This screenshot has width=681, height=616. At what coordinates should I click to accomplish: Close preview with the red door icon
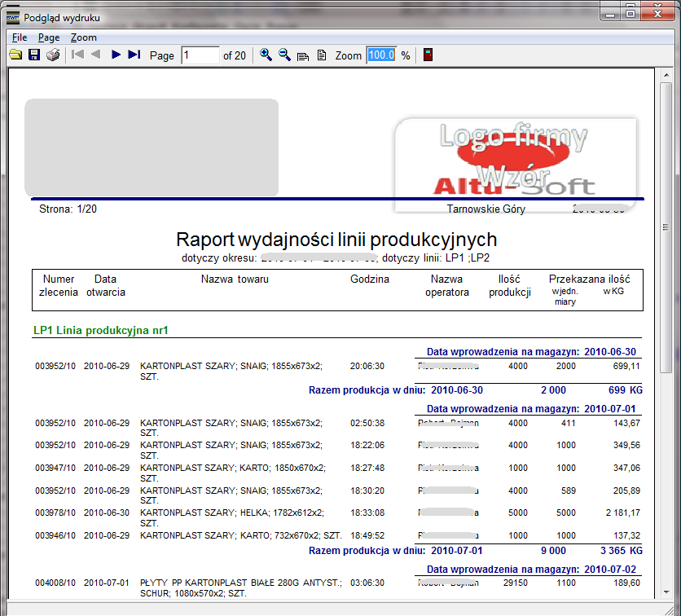pos(428,55)
